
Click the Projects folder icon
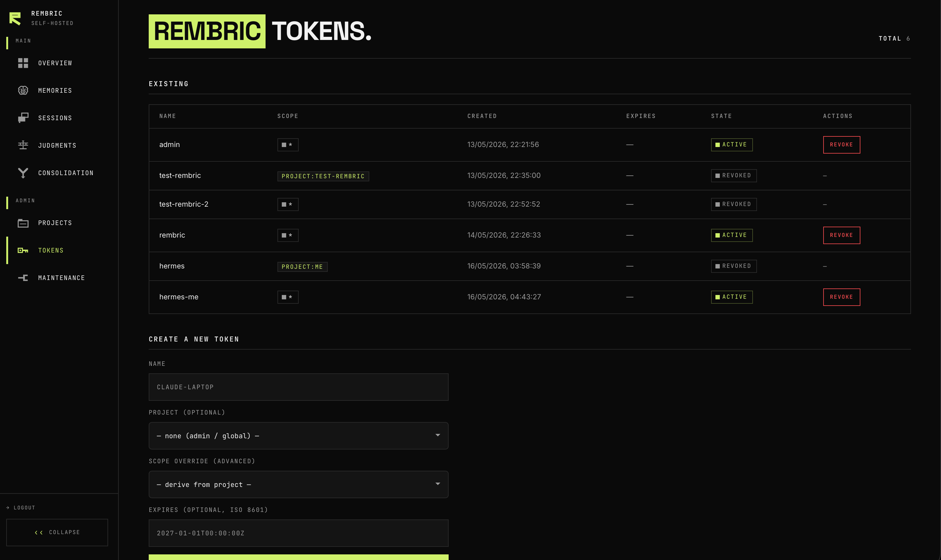(x=23, y=223)
